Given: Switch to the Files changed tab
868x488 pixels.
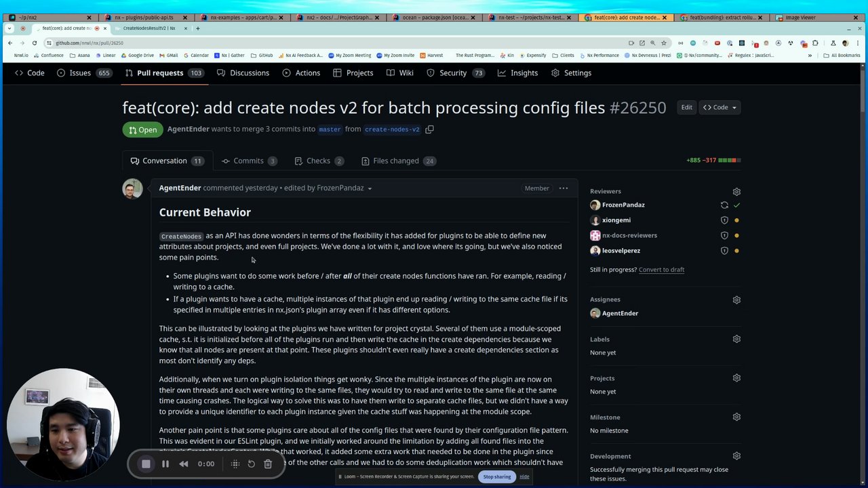Looking at the screenshot, I should (399, 161).
